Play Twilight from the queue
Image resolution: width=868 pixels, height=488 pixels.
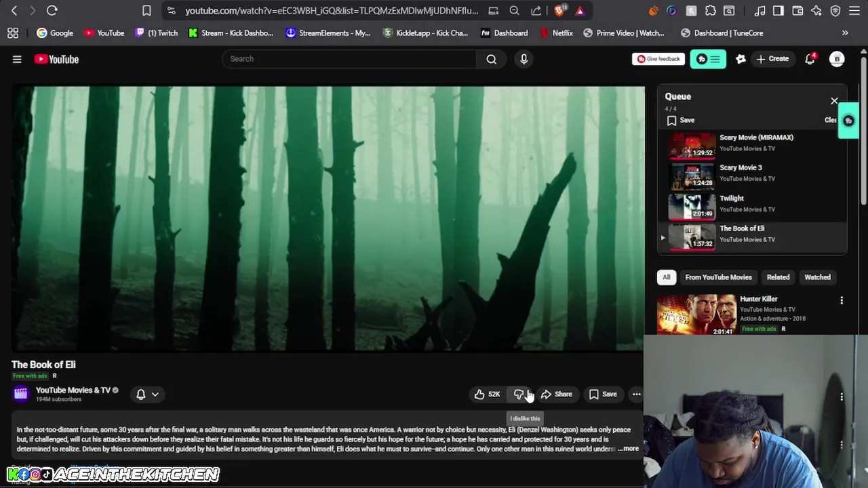(x=753, y=205)
